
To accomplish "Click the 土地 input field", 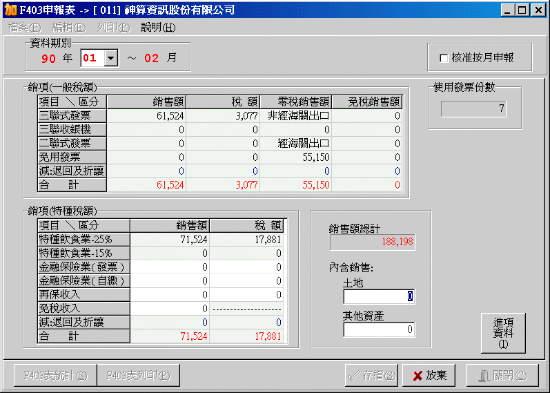I will pyautogui.click(x=379, y=297).
